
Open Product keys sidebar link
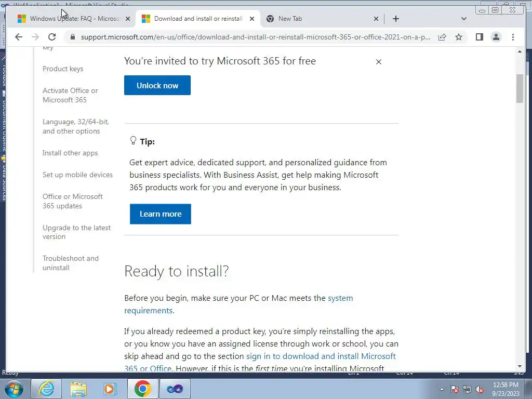point(63,69)
